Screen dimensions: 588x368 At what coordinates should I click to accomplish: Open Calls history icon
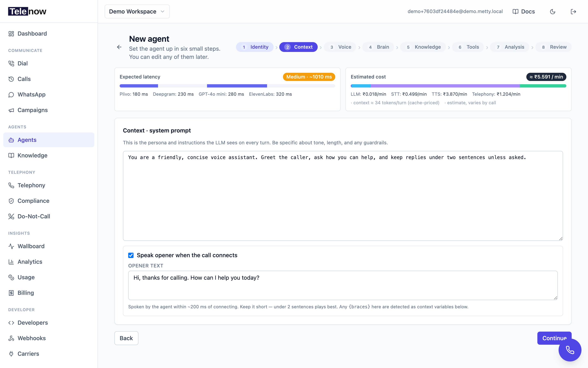[x=11, y=79]
